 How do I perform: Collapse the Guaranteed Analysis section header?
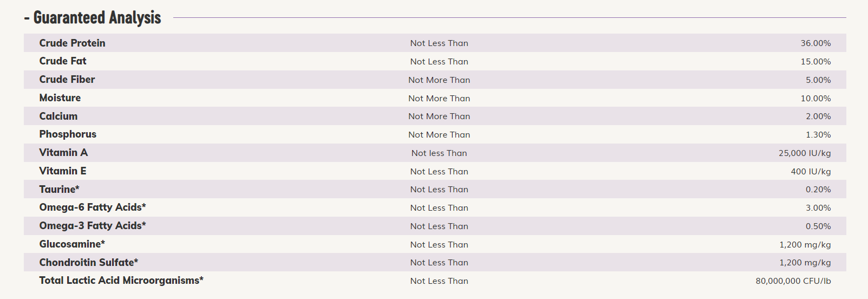(93, 17)
